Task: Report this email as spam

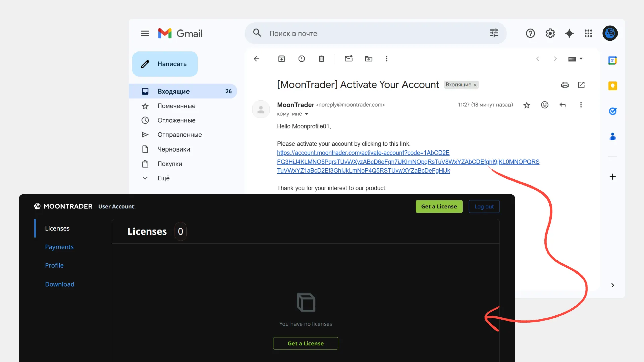Action: coord(302,59)
